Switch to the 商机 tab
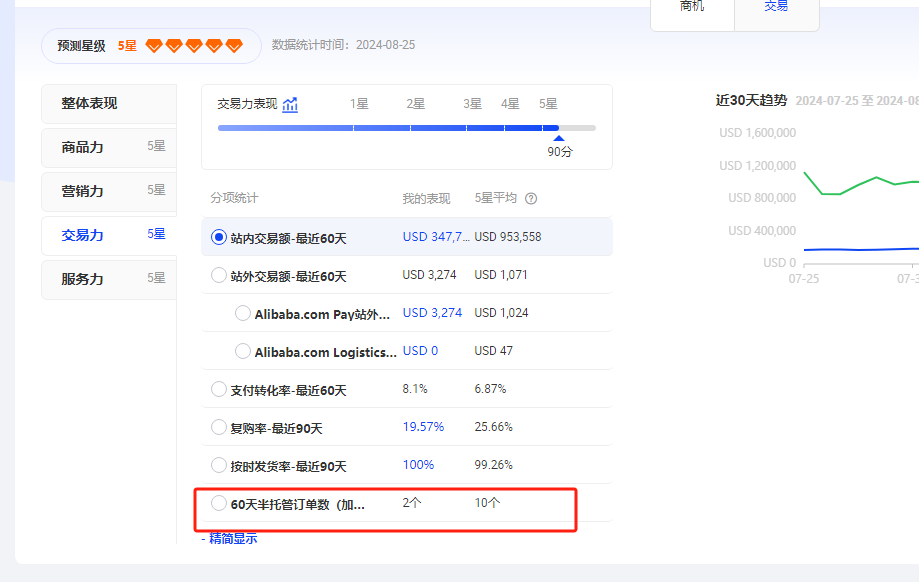Screen dimensions: 919x582 [692, 7]
